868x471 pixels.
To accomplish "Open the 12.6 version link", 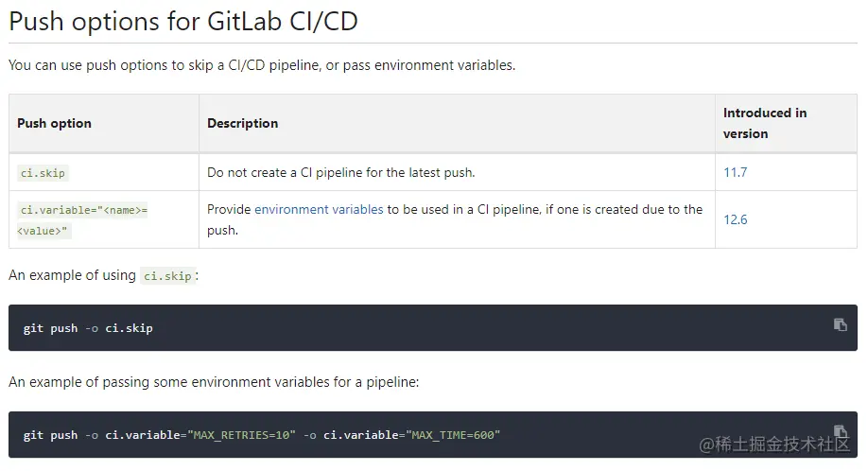I will pos(735,219).
